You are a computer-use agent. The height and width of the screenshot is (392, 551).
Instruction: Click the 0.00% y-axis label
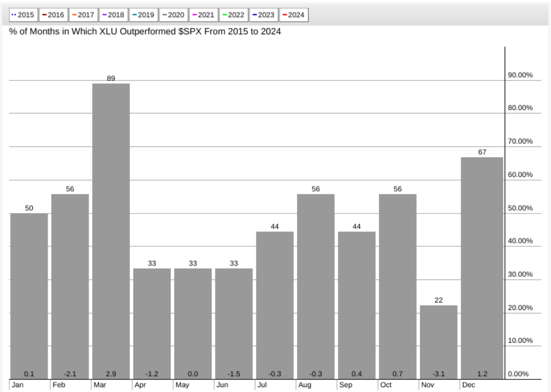click(x=518, y=374)
